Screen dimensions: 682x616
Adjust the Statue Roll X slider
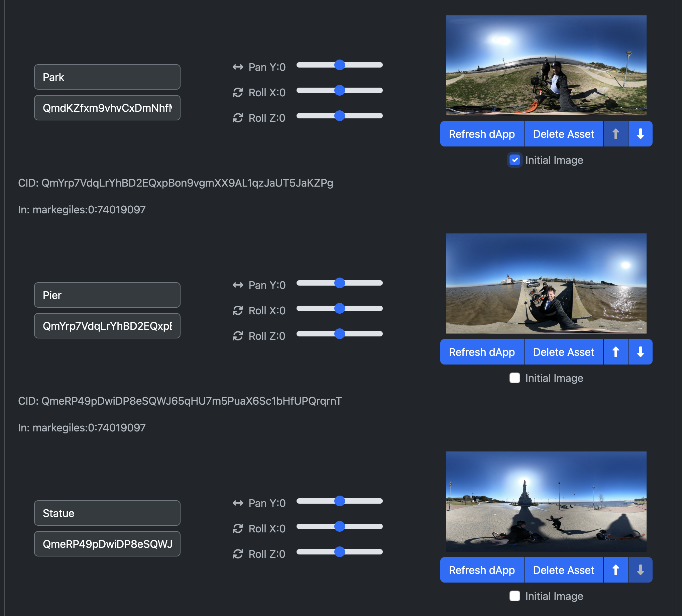339,526
